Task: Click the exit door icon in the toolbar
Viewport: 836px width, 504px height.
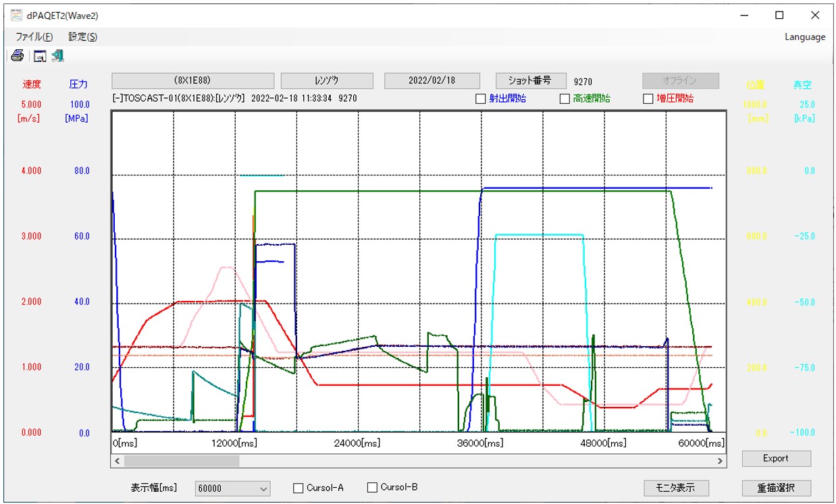Action: click(x=58, y=56)
